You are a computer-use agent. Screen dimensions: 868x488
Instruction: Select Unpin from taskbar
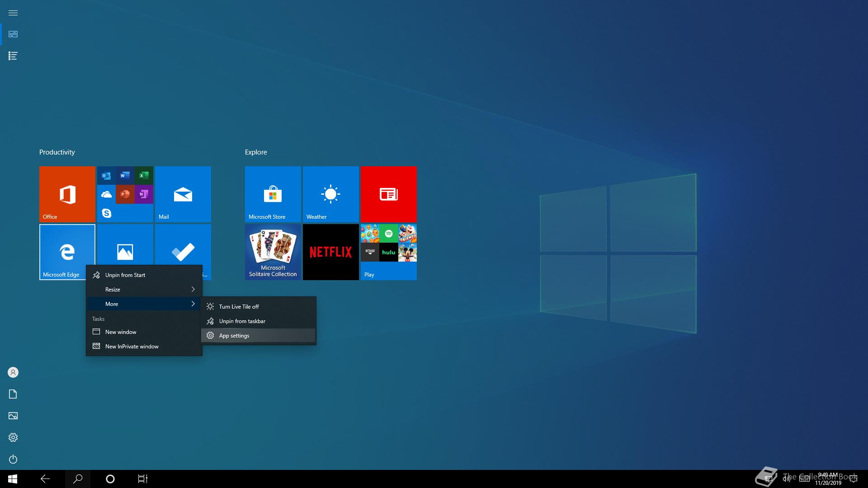[x=258, y=321]
